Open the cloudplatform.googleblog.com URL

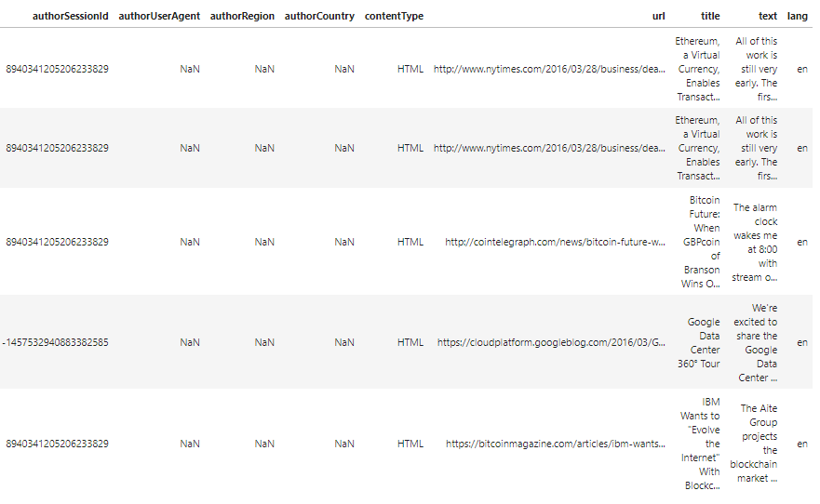551,342
